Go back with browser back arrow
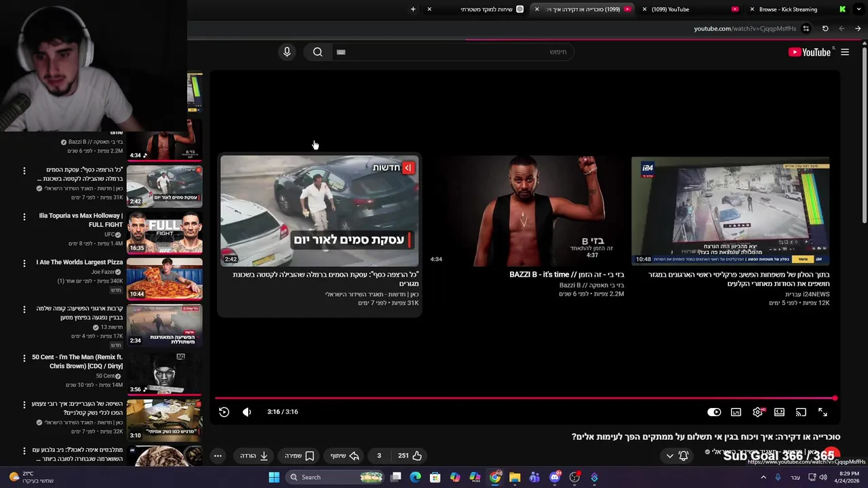The width and height of the screenshot is (868, 488). [858, 28]
